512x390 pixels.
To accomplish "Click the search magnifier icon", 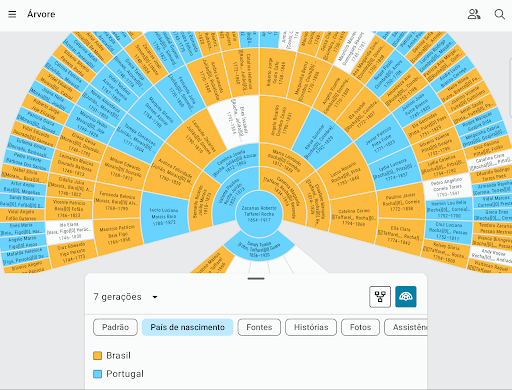I will click(499, 14).
